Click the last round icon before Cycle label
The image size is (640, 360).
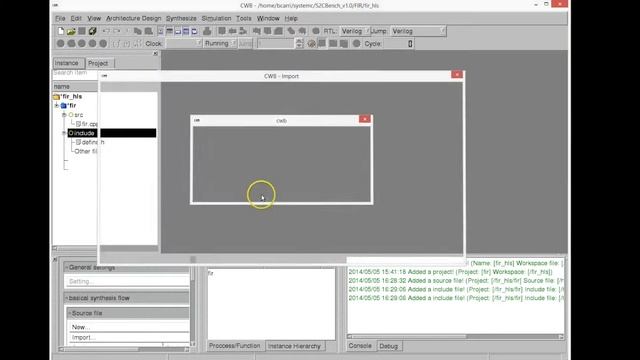pos(356,43)
